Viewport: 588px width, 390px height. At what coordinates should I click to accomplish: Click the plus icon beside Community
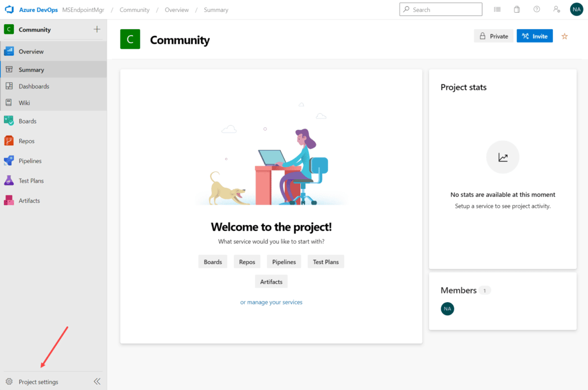(x=96, y=29)
